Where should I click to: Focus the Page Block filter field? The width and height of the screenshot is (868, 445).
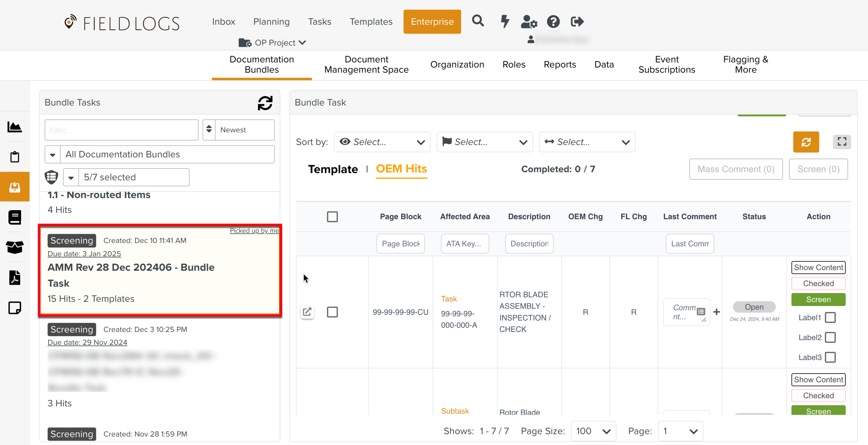pos(400,244)
